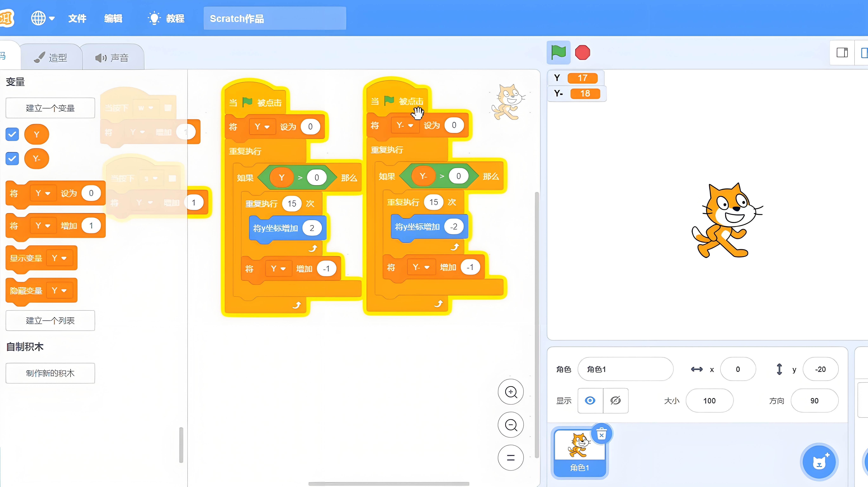This screenshot has height=487, width=868.
Task: Switch to the small stage layout
Action: pos(842,52)
